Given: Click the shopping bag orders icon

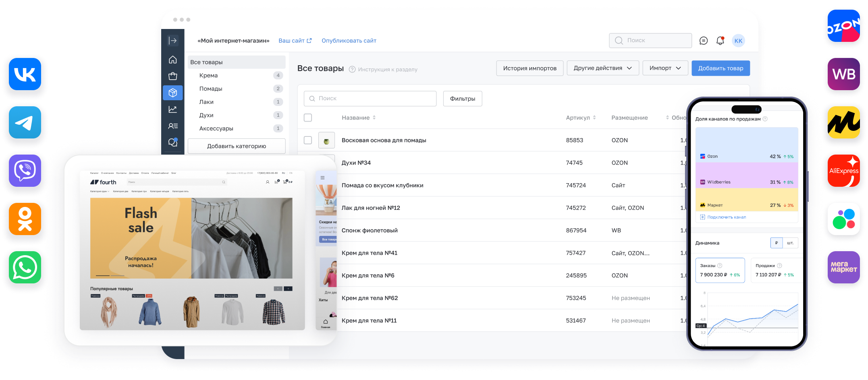Looking at the screenshot, I should 172,76.
